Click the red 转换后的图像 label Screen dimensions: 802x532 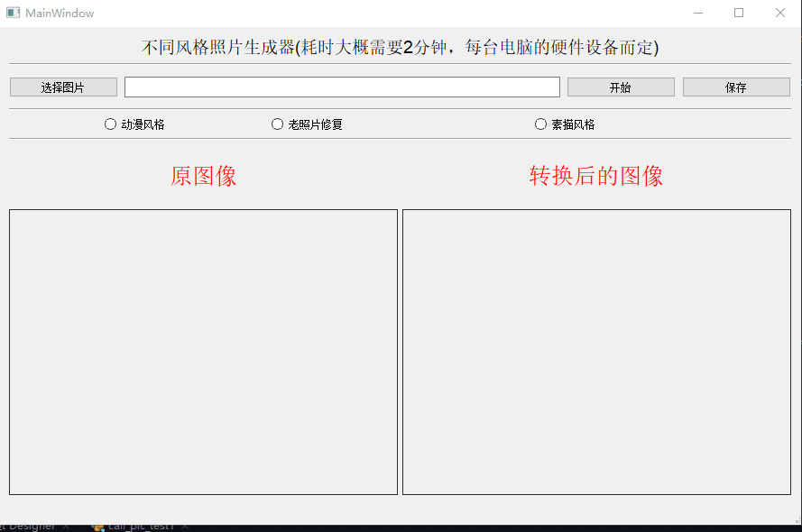pos(595,177)
